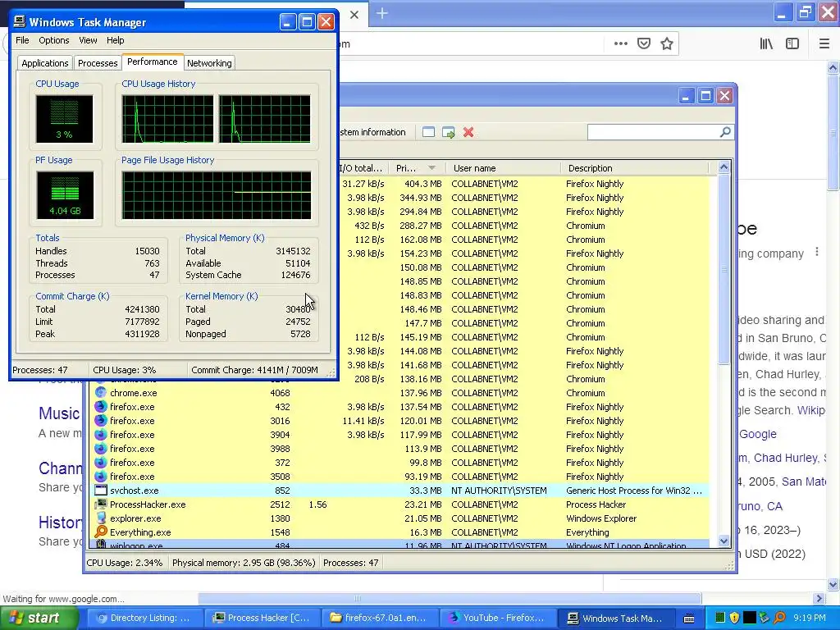Select ProcessHacker.exe row
840x630 pixels.
401,504
